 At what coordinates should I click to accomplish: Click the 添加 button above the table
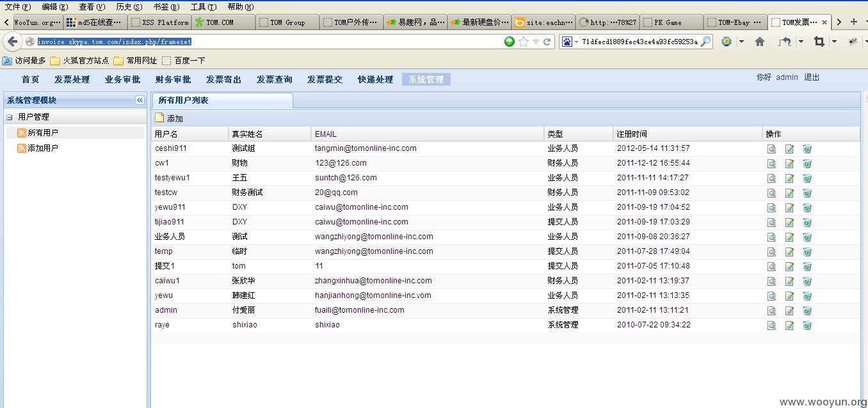(169, 118)
